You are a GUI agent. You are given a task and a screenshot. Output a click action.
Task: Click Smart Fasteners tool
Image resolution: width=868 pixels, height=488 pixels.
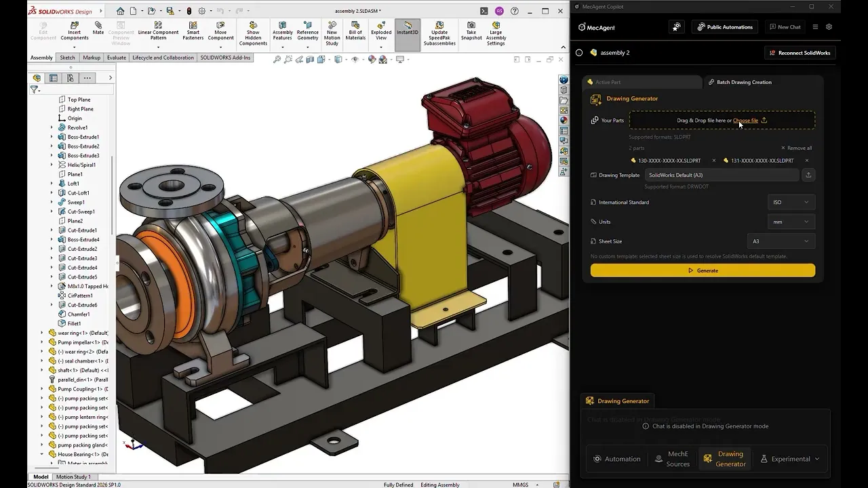tap(193, 31)
